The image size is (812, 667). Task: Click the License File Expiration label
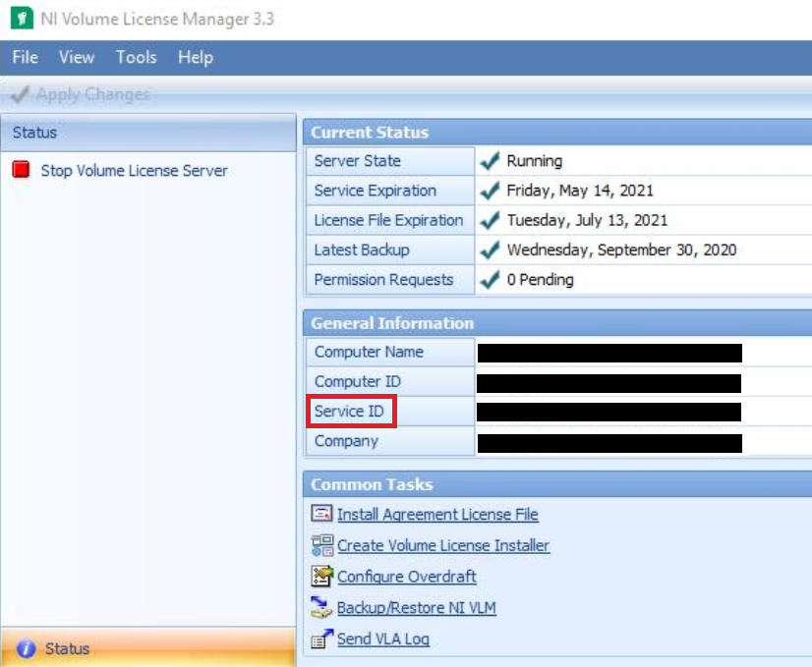[388, 220]
